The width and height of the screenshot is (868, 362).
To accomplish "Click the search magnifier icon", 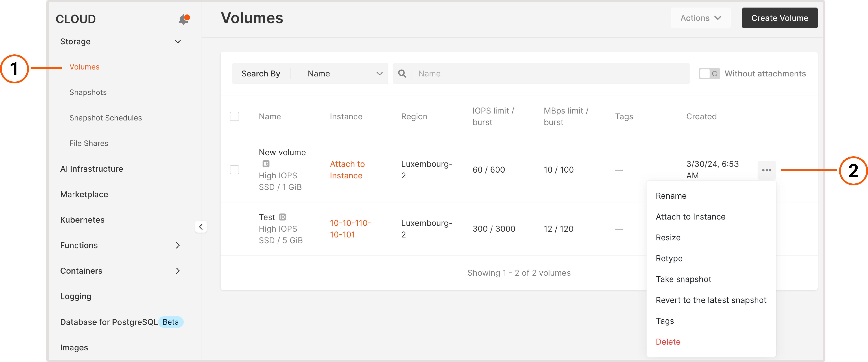I will click(x=402, y=73).
